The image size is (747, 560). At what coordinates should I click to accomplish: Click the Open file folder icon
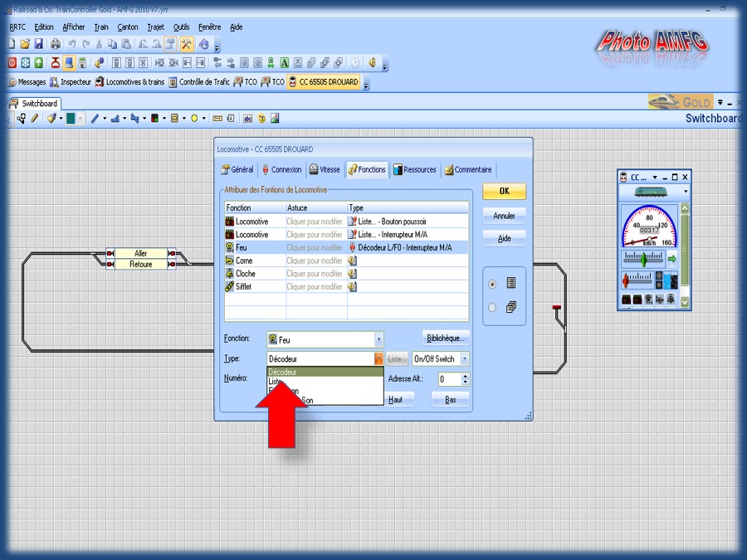pyautogui.click(x=25, y=44)
